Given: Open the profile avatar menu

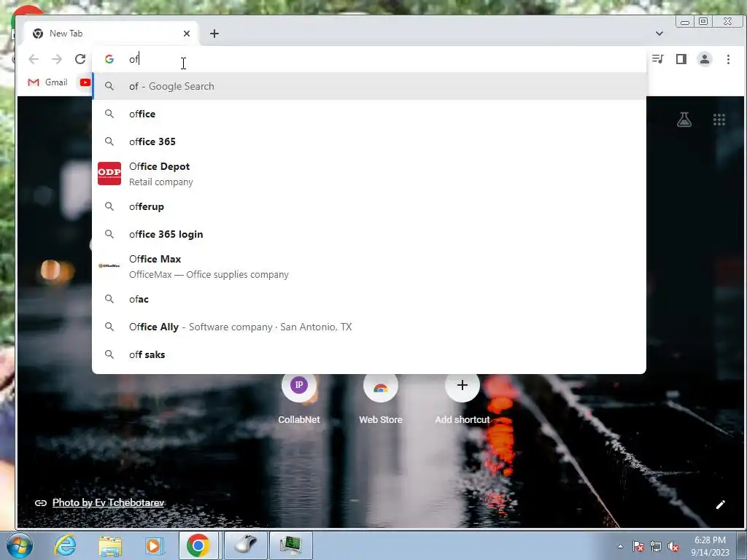Looking at the screenshot, I should click(705, 59).
